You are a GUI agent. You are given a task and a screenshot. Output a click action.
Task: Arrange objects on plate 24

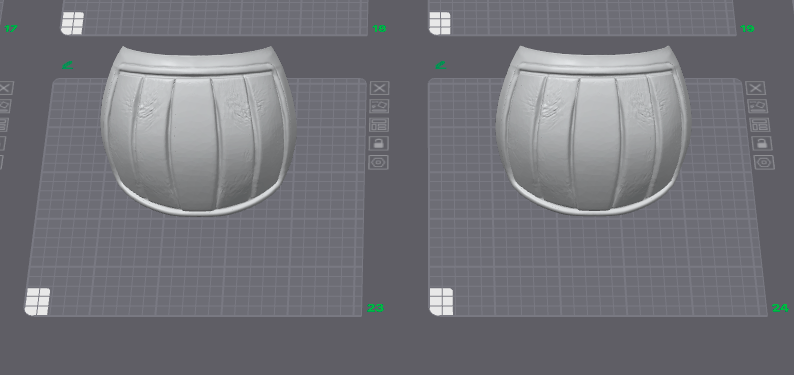(x=760, y=124)
